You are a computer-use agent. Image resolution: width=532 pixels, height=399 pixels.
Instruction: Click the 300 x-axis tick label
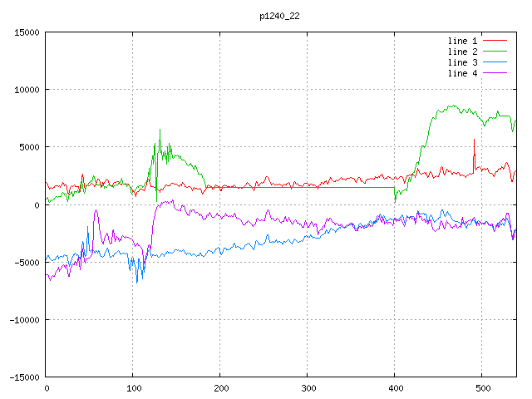click(307, 387)
